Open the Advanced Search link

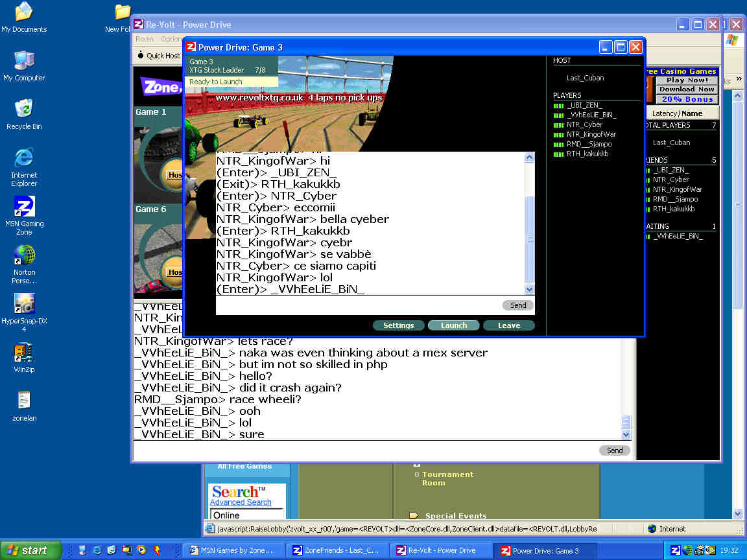coord(241,502)
